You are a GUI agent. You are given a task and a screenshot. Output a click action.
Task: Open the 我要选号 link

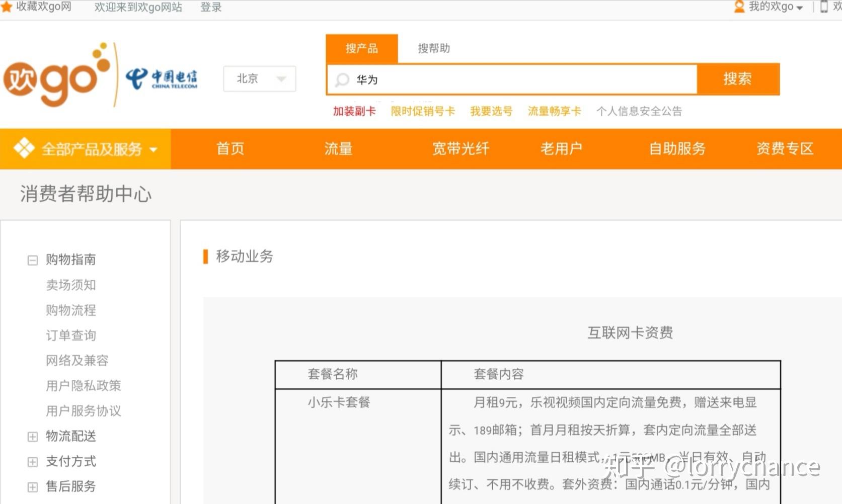coord(491,111)
